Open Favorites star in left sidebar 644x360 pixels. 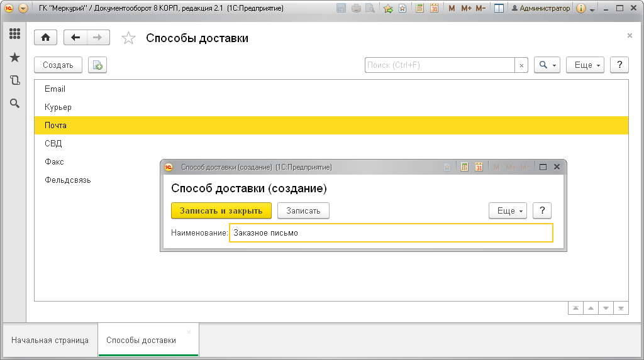[15, 57]
